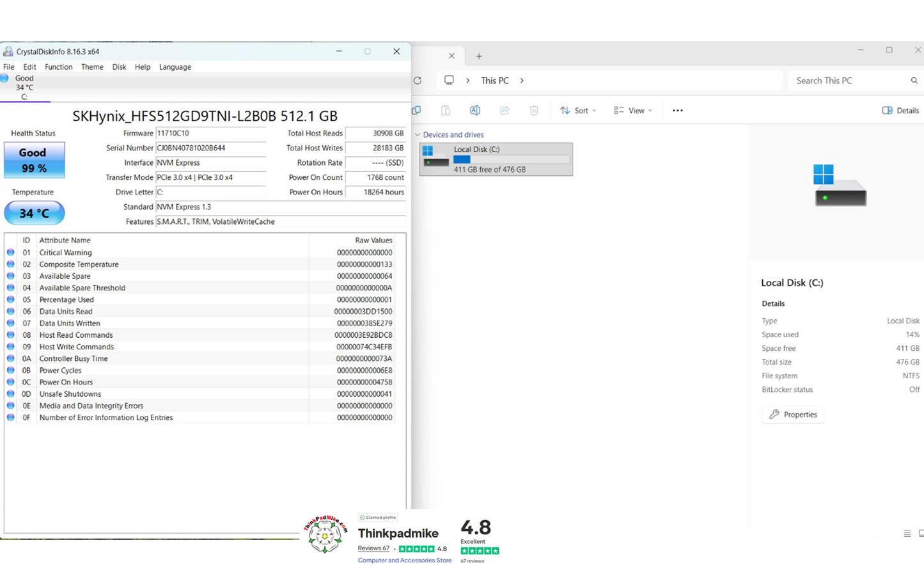924x581 pixels.
Task: Open the Disk menu in CrystalDiskInfo
Action: pos(119,67)
